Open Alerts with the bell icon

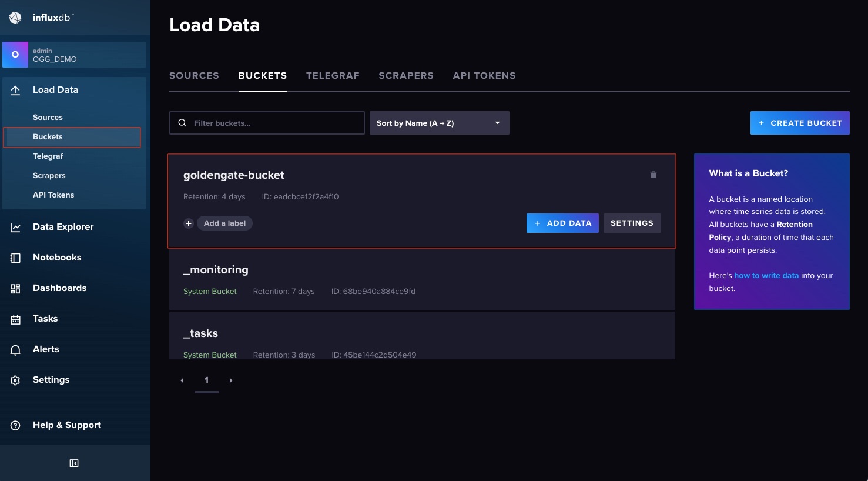pyautogui.click(x=16, y=350)
